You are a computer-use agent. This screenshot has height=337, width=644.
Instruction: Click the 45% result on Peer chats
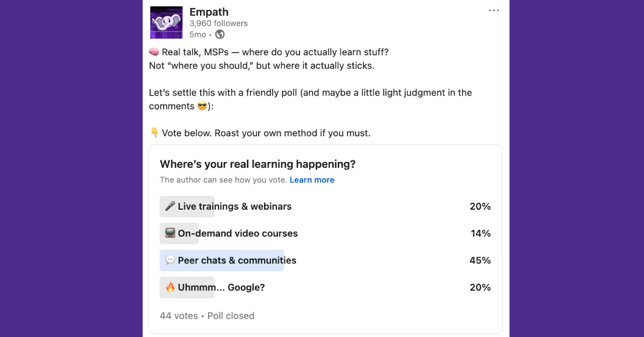tap(480, 260)
